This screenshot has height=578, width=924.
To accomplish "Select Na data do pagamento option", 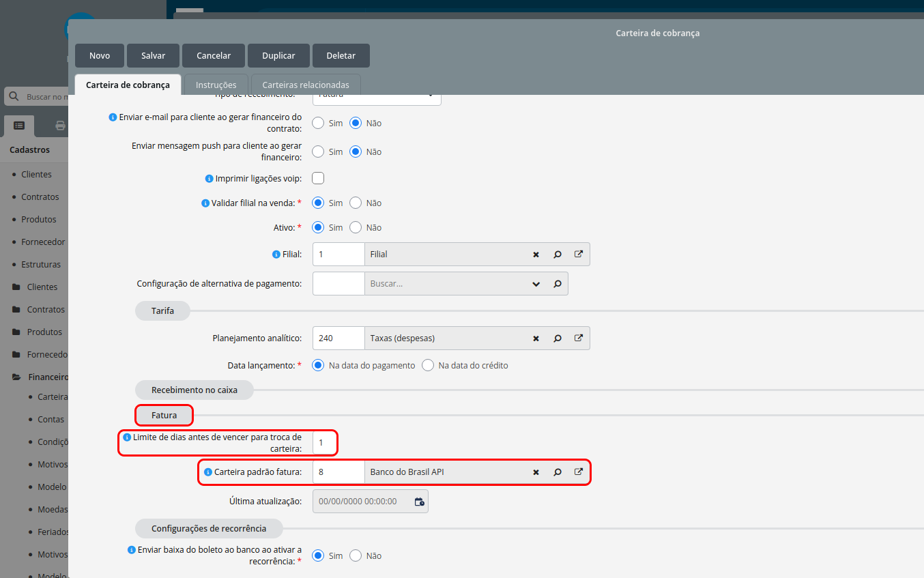I will tap(318, 365).
